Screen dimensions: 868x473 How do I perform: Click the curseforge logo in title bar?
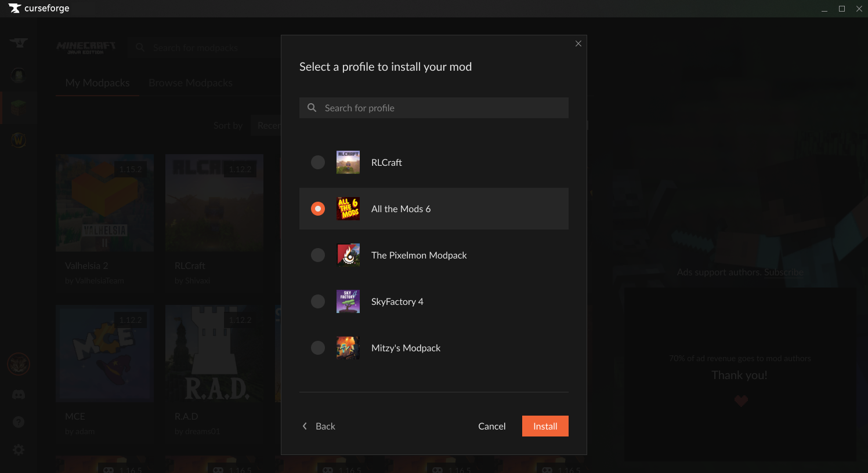click(39, 8)
